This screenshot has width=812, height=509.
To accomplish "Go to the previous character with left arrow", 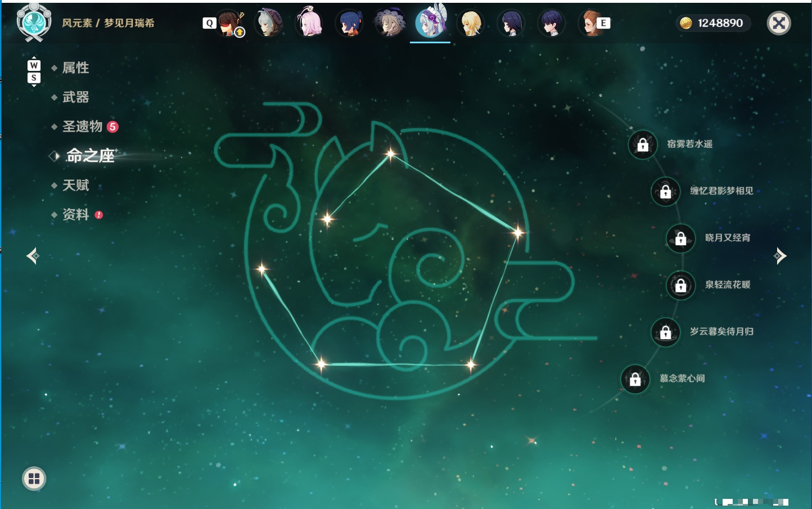I will (33, 256).
